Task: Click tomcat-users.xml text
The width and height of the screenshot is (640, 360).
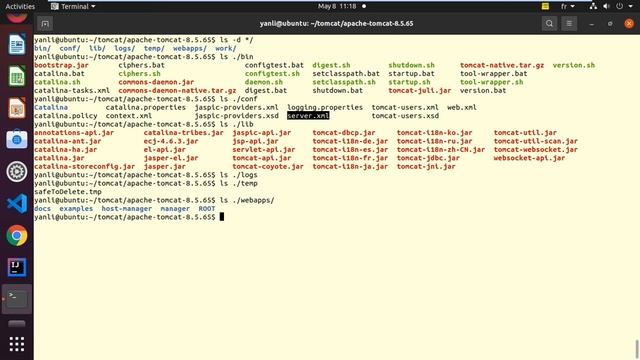Action: coord(405,107)
